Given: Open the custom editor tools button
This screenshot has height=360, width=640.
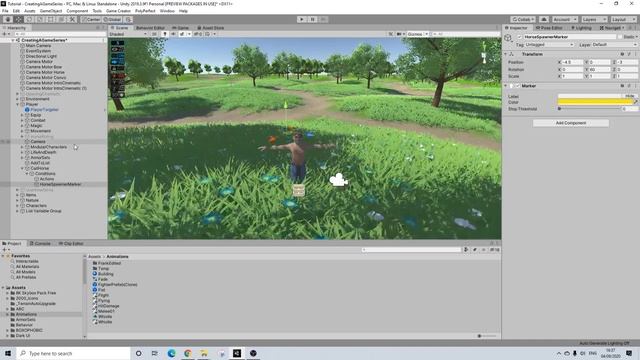Looking at the screenshot, I should [72, 19].
